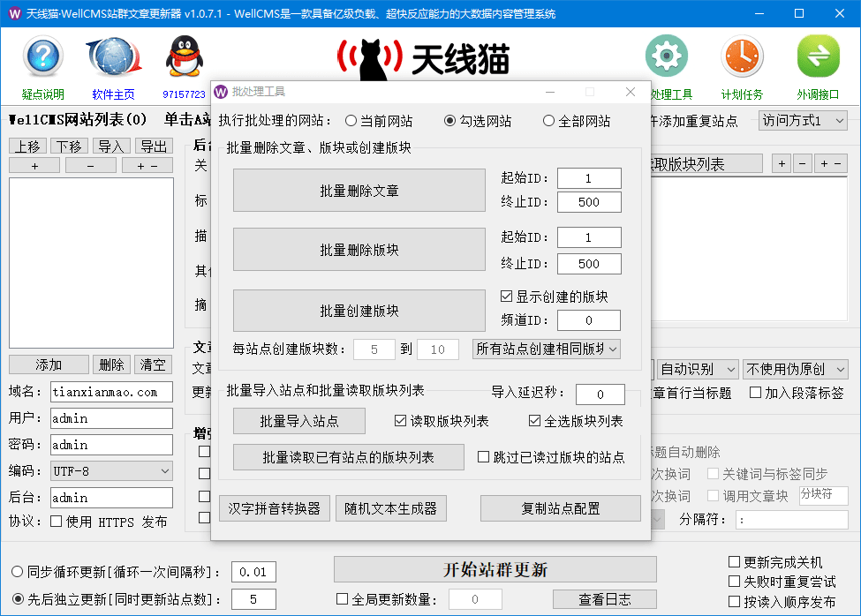Click 清空 site list button
Image resolution: width=861 pixels, height=616 pixels.
pyautogui.click(x=153, y=364)
